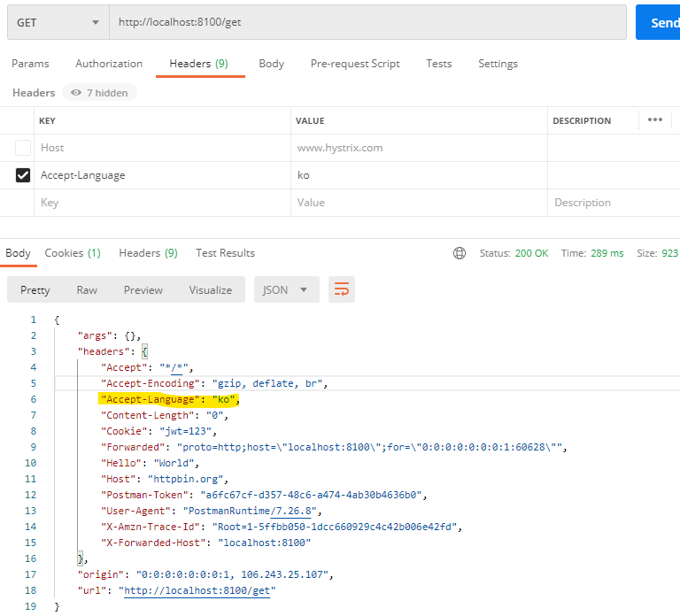Open the response Headers (9) tab
Image resolution: width=680 pixels, height=616 pixels.
pos(149,253)
